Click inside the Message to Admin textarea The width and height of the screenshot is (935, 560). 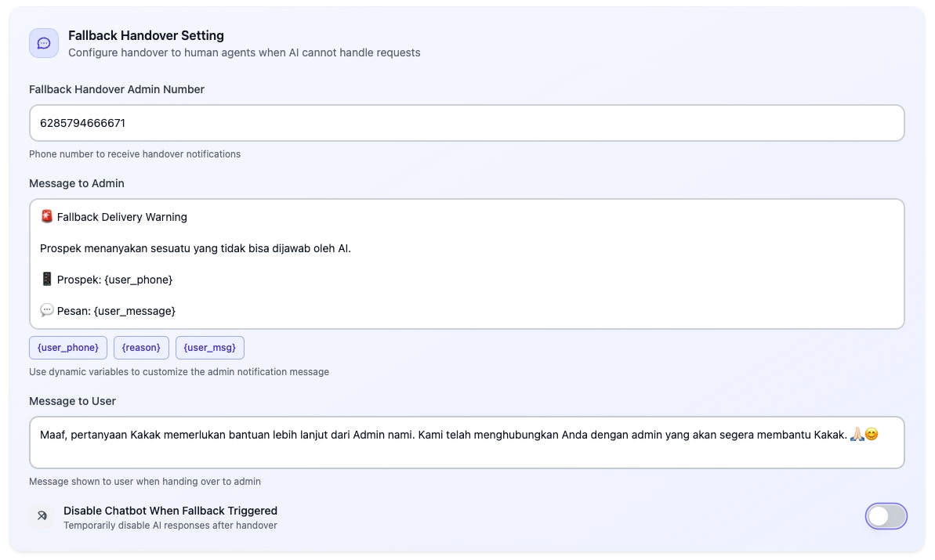point(466,262)
